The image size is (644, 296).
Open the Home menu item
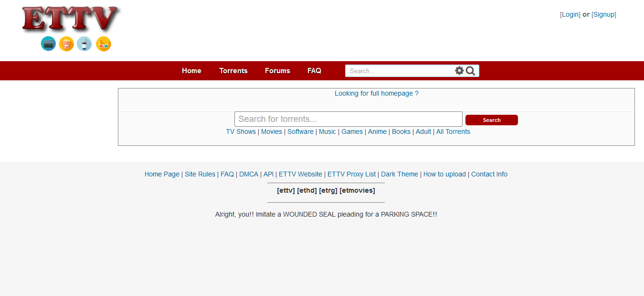191,71
